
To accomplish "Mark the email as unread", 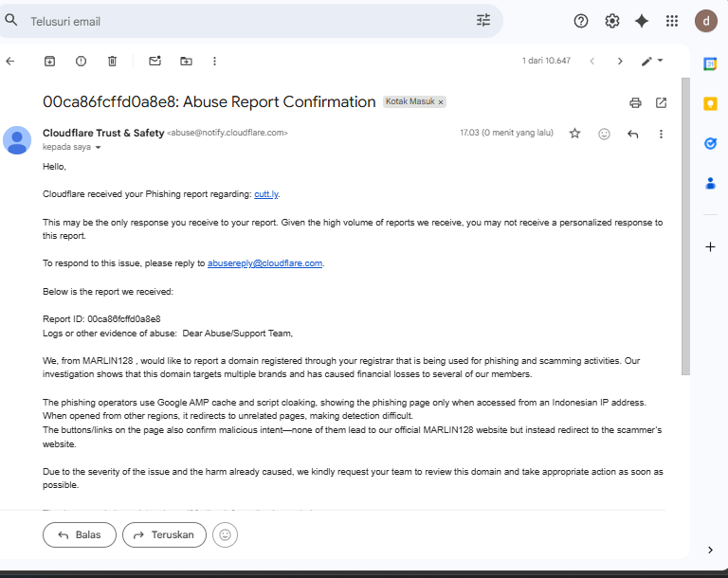I will 155,61.
